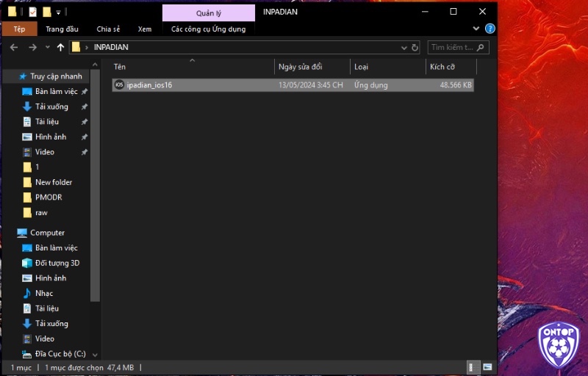Open pinned Tải xuống under quick access
This screenshot has height=376, width=588.
point(51,106)
